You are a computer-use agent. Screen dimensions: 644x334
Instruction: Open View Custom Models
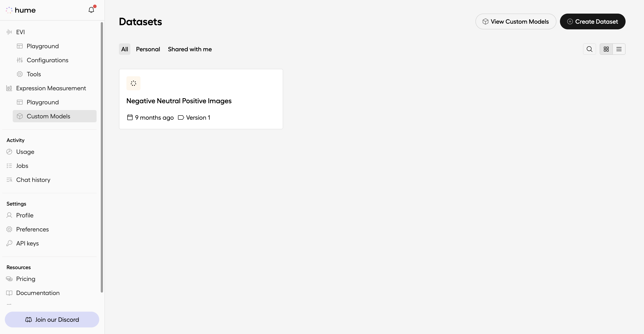(x=516, y=21)
